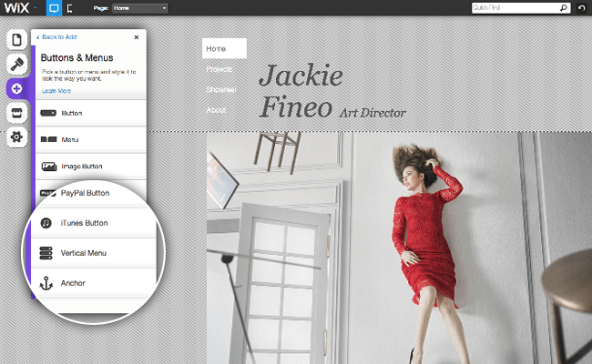Click the Button pill icon
Image resolution: width=592 pixels, height=364 pixels.
tap(48, 113)
